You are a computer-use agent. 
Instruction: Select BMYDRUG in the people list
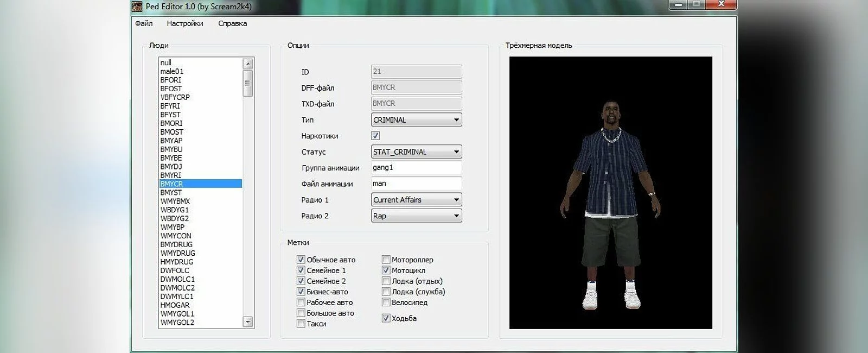[201, 244]
